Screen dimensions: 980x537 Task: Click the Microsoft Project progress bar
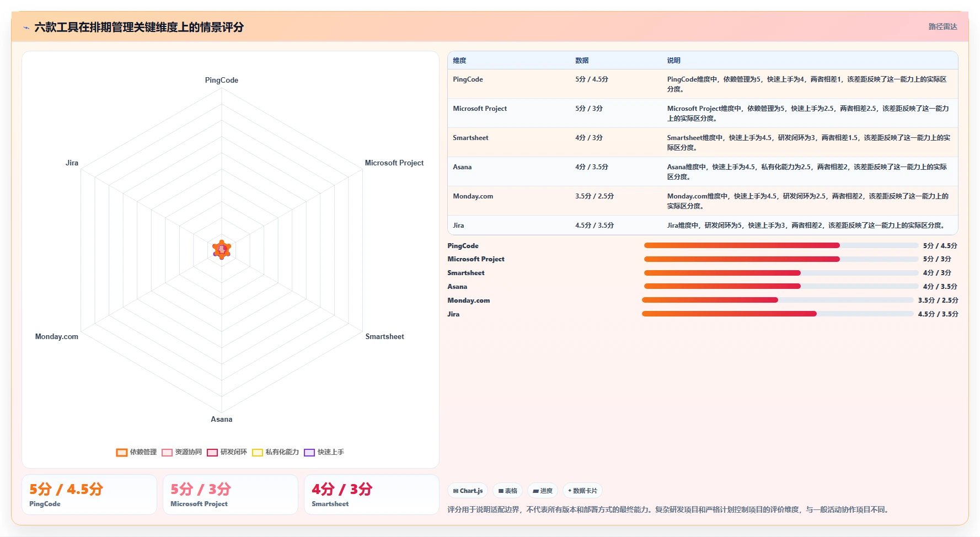click(x=781, y=259)
